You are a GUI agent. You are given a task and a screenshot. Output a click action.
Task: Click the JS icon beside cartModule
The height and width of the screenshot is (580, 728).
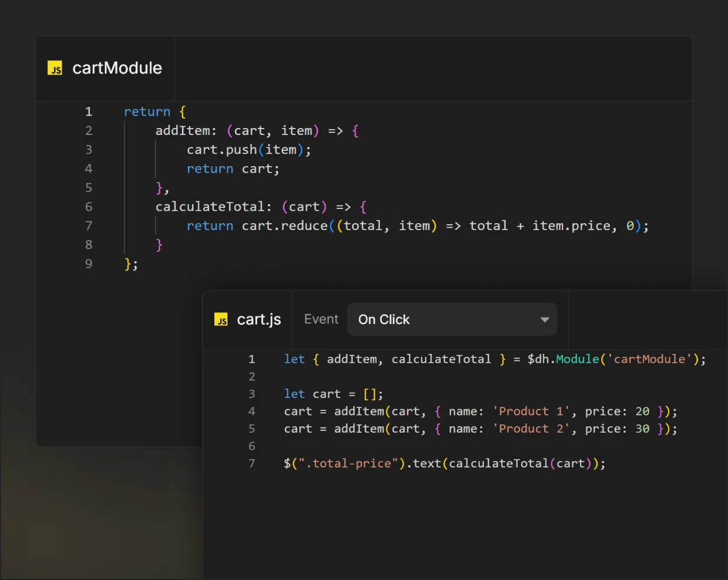click(x=55, y=68)
